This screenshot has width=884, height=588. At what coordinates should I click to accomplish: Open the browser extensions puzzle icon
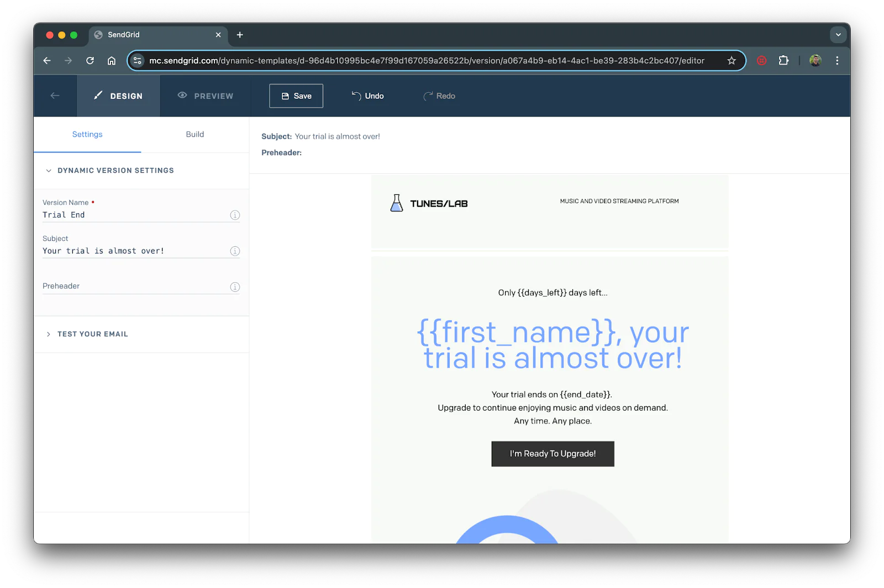click(x=783, y=61)
